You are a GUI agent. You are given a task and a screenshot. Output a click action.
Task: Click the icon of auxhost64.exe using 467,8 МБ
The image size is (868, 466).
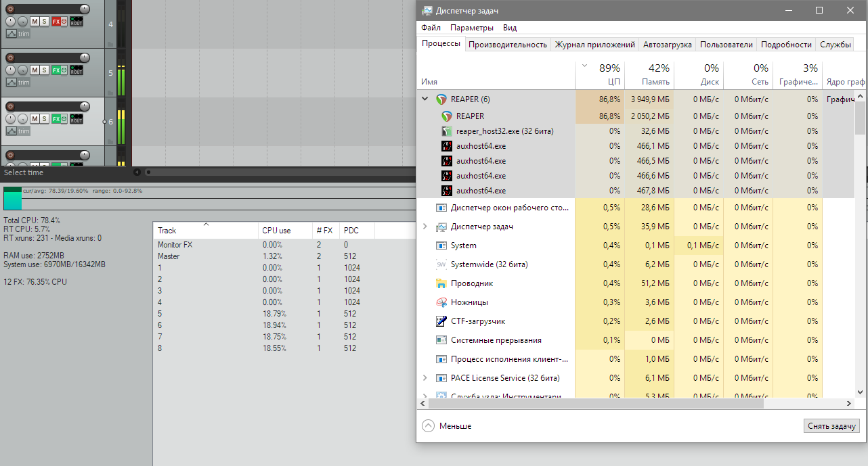pos(447,191)
